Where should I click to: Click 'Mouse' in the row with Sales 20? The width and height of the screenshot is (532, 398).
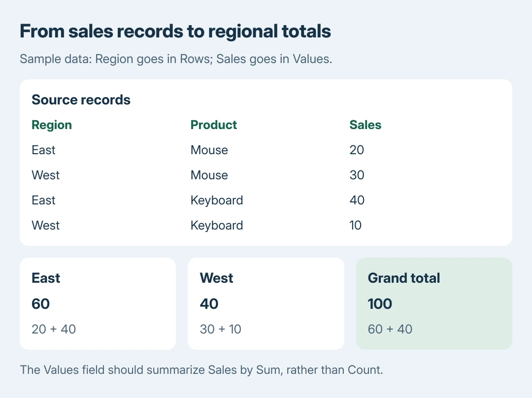pyautogui.click(x=209, y=150)
